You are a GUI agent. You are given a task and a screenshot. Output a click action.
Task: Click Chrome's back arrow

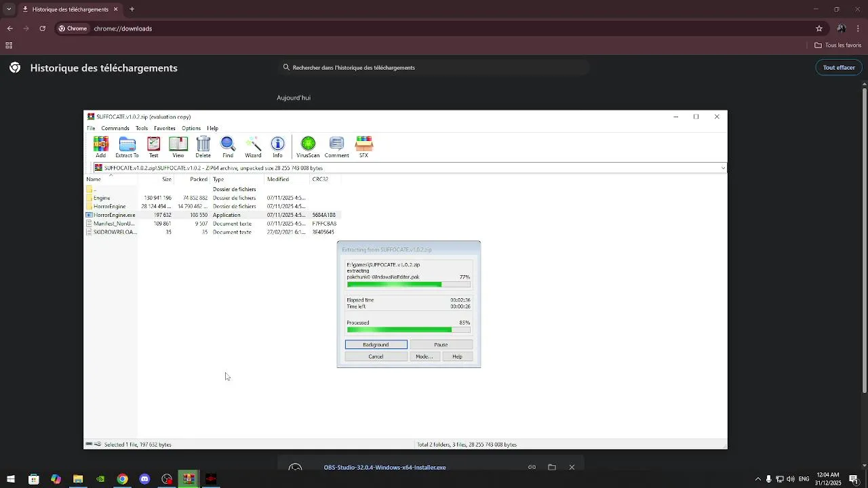click(x=9, y=28)
